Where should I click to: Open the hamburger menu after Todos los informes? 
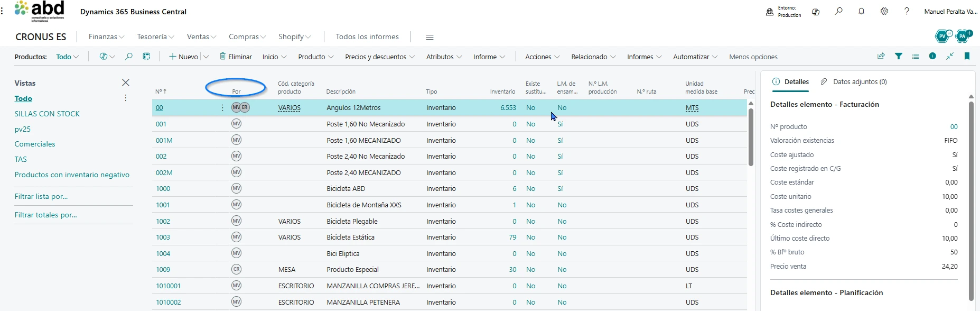point(430,37)
